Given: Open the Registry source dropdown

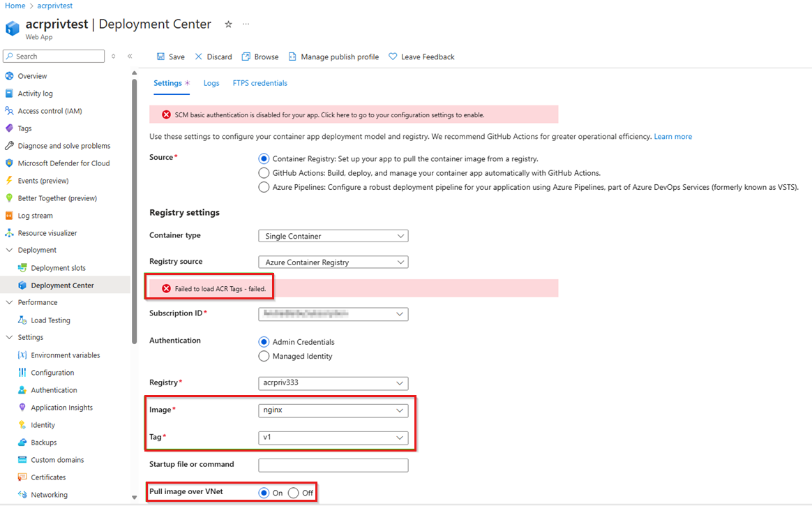Looking at the screenshot, I should click(333, 262).
